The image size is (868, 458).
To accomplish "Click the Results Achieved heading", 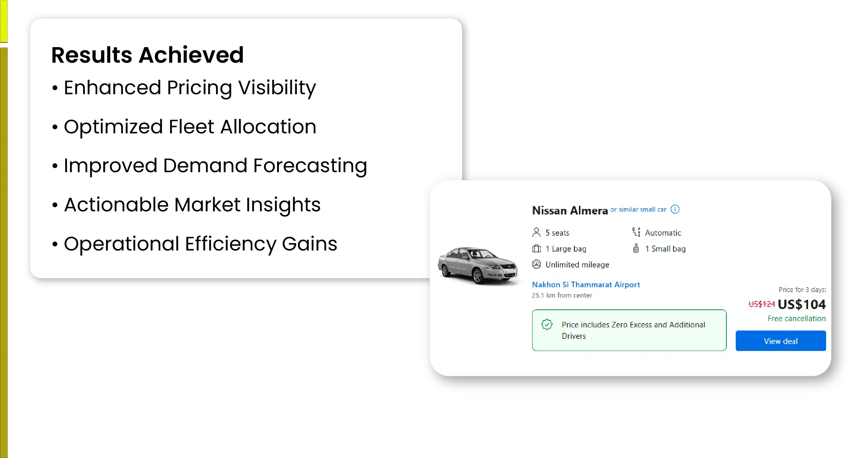I will pyautogui.click(x=147, y=55).
